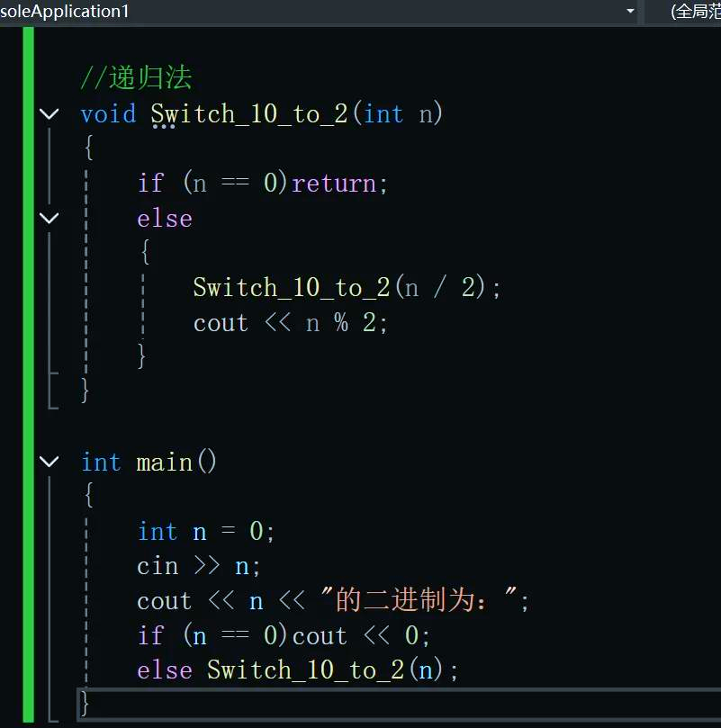This screenshot has height=728, width=721.
Task: Click the else keyword above the recursion block
Action: pyautogui.click(x=165, y=218)
